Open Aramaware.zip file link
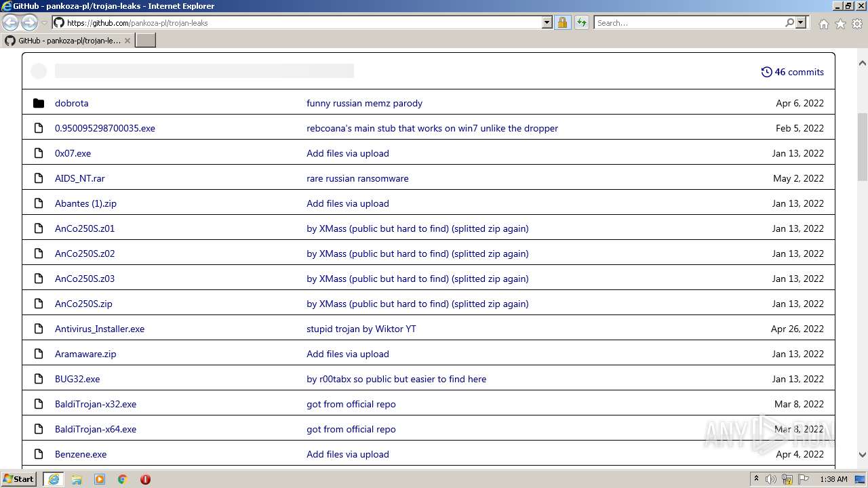Viewport: 868px width, 488px height. [x=85, y=354]
